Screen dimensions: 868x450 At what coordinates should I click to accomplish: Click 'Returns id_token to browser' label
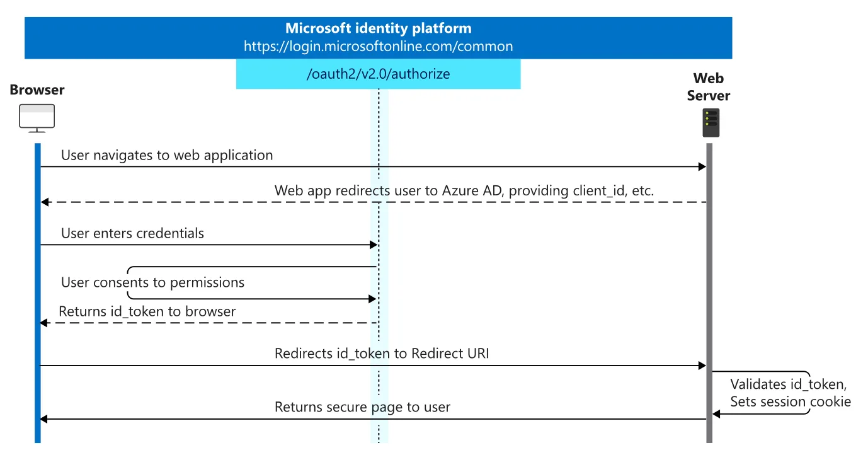[147, 311]
